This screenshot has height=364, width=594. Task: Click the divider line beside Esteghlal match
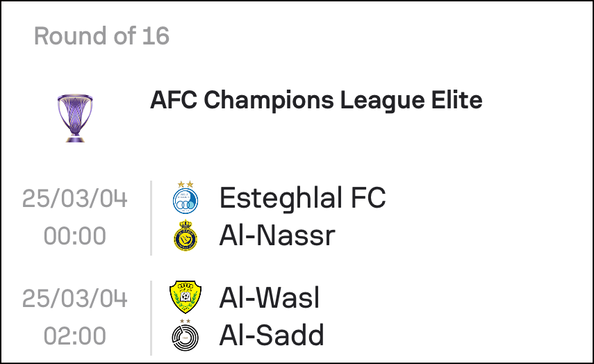pyautogui.click(x=151, y=218)
